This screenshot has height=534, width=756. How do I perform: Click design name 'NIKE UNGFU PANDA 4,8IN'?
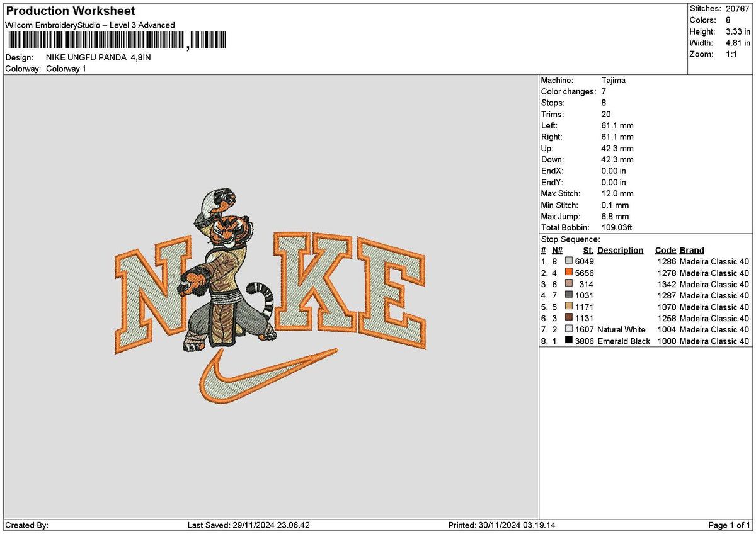[x=98, y=57]
